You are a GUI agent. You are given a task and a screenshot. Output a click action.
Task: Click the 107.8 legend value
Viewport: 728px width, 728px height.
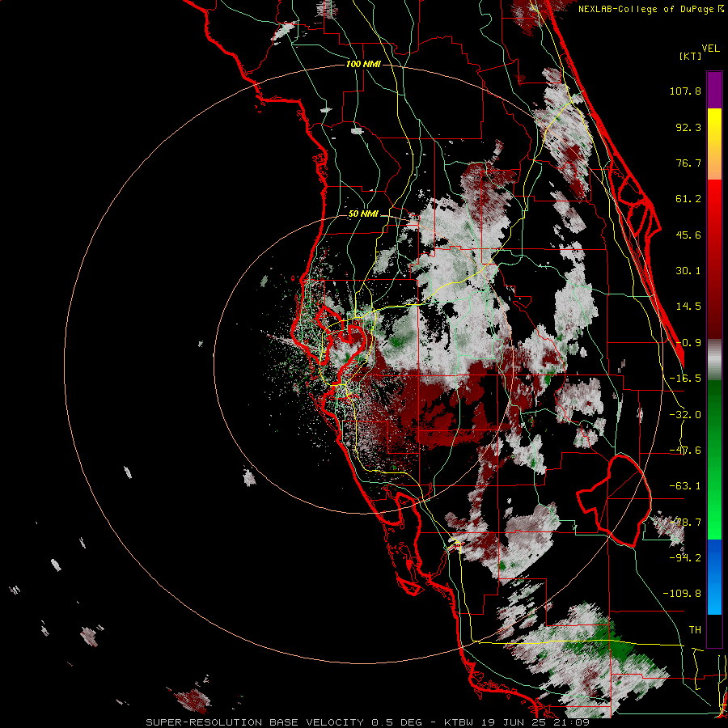pos(685,91)
